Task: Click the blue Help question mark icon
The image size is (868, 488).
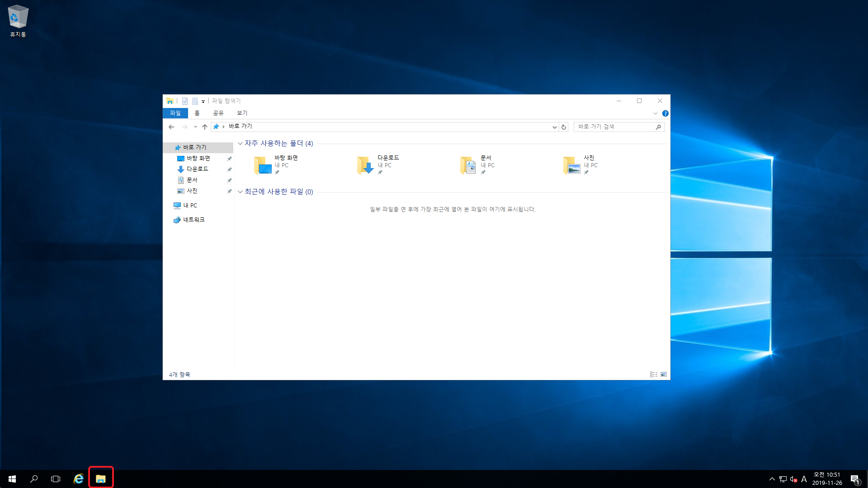Action: point(665,113)
